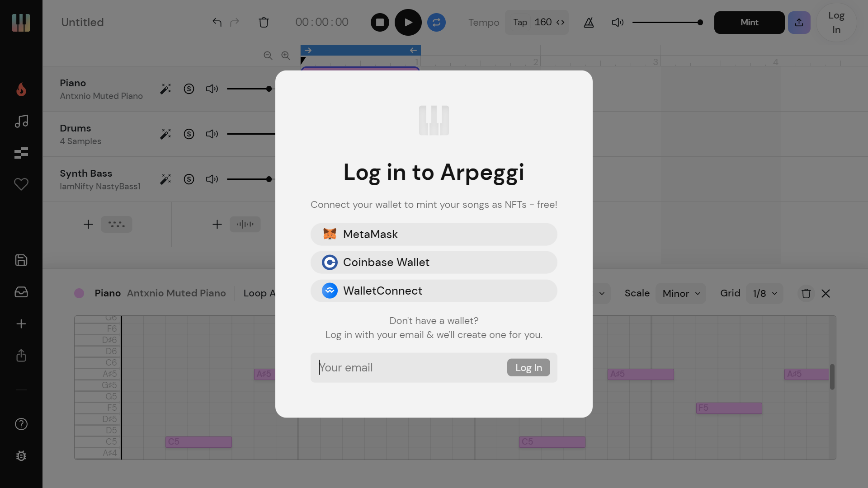Select the Piano track name
Image resolution: width=868 pixels, height=488 pixels.
pos(73,83)
